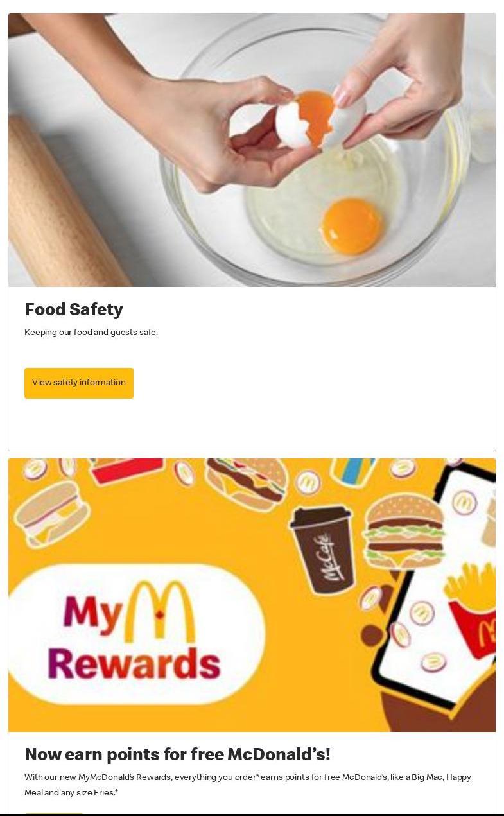504x816 pixels.
Task: Select the MyRewards promotional banner image
Action: (252, 595)
